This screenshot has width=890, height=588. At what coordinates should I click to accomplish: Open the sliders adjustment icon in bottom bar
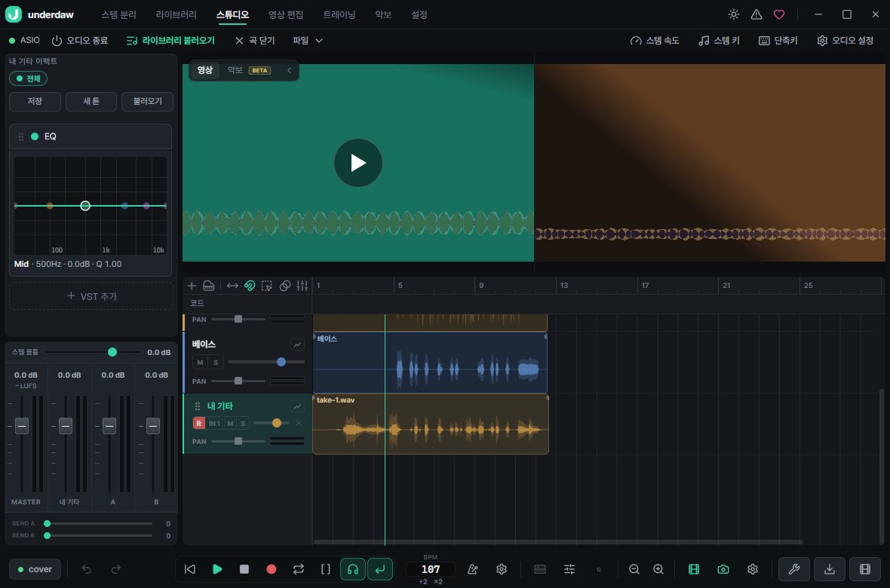[x=569, y=569]
